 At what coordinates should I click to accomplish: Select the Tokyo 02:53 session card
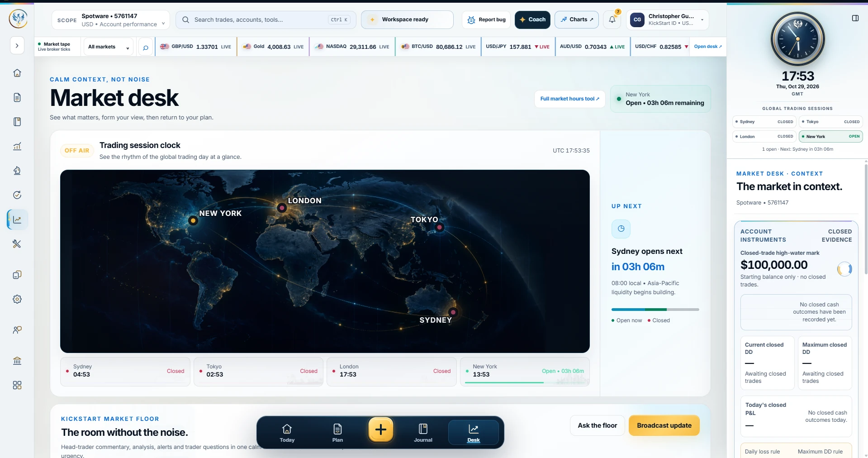(x=258, y=372)
